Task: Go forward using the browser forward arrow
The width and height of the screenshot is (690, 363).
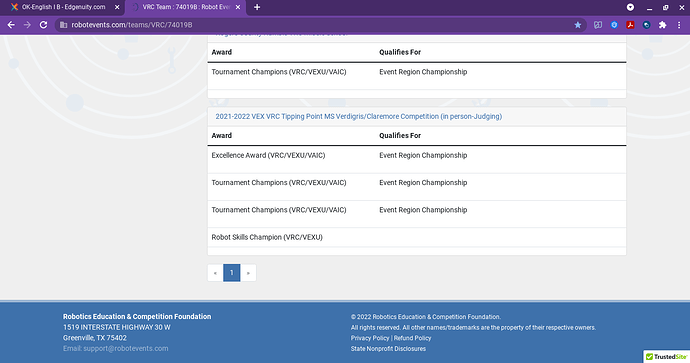Action: click(x=27, y=25)
